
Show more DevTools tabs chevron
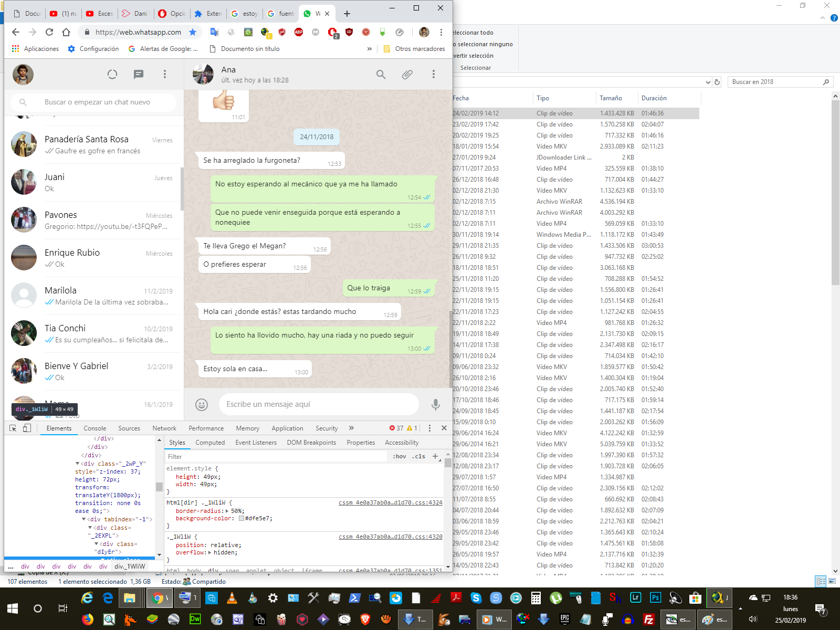click(351, 428)
